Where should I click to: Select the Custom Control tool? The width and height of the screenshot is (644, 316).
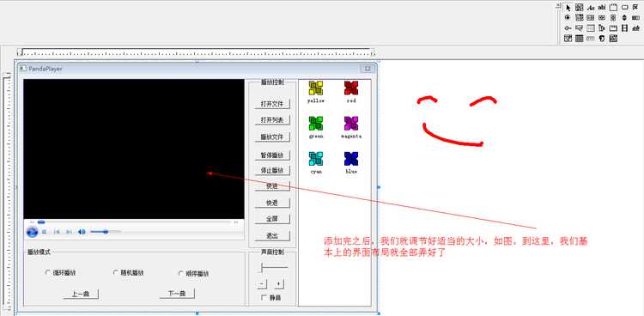tap(602, 39)
